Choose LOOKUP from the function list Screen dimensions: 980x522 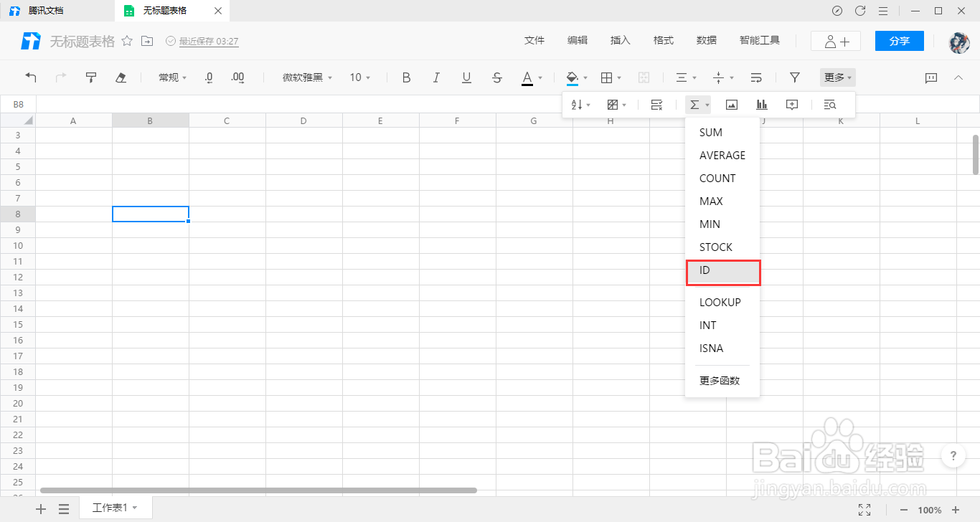pos(722,303)
